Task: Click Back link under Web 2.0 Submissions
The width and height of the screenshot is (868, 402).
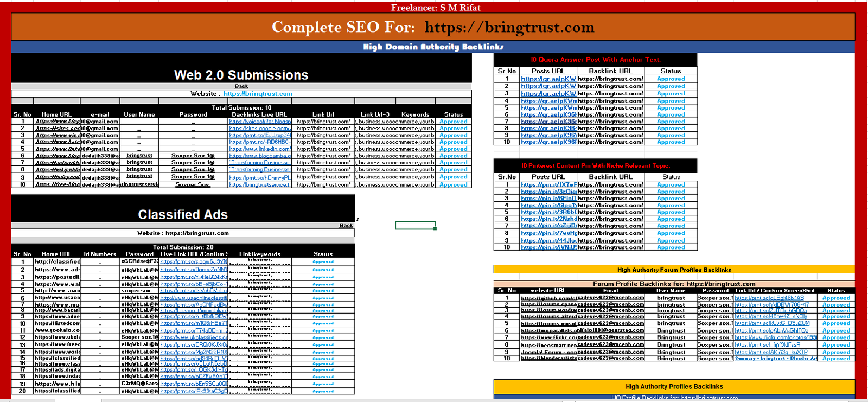Action: pyautogui.click(x=241, y=86)
